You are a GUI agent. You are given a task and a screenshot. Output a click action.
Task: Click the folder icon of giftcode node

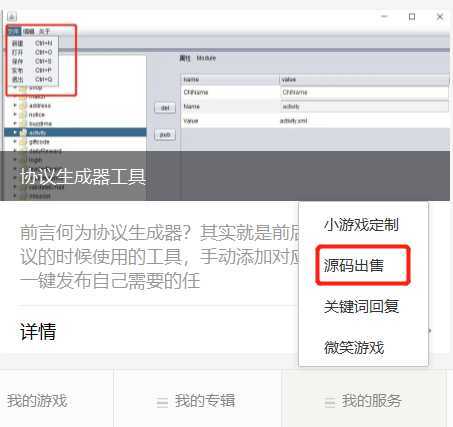tap(23, 142)
